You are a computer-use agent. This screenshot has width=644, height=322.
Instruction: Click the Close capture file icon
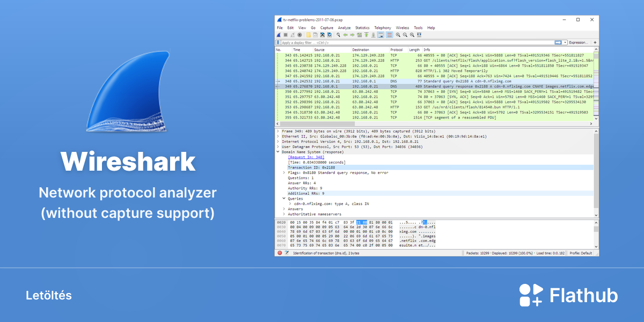coord(323,35)
